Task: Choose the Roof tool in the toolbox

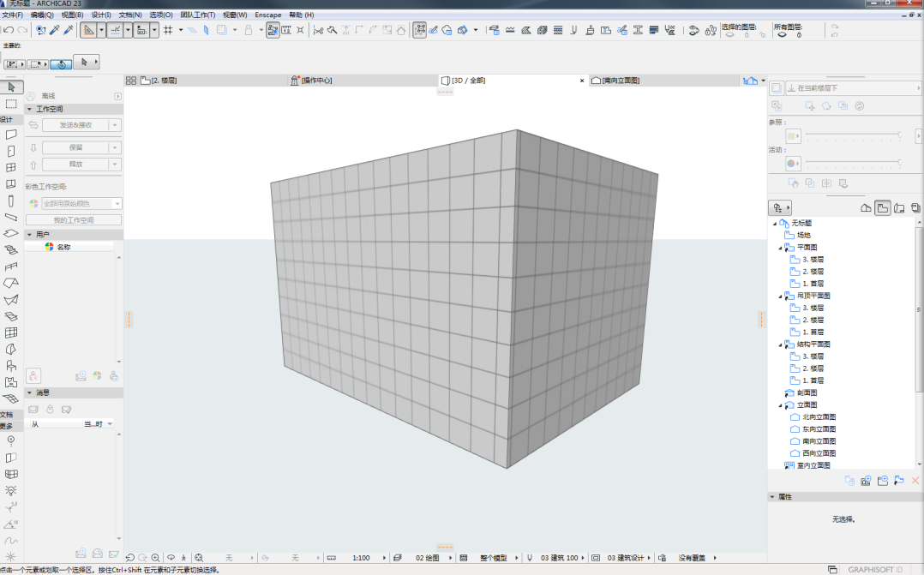Action: [x=11, y=284]
